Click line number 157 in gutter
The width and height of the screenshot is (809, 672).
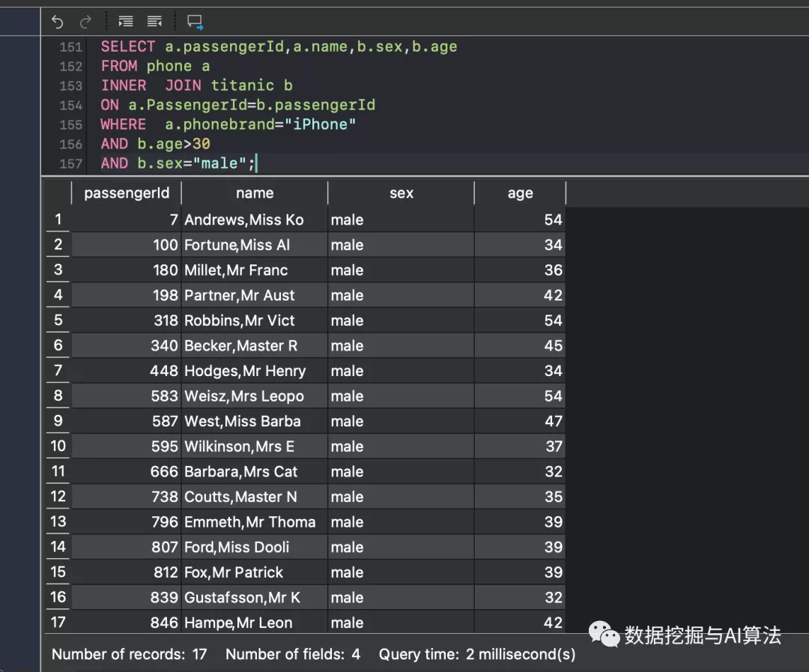70,163
